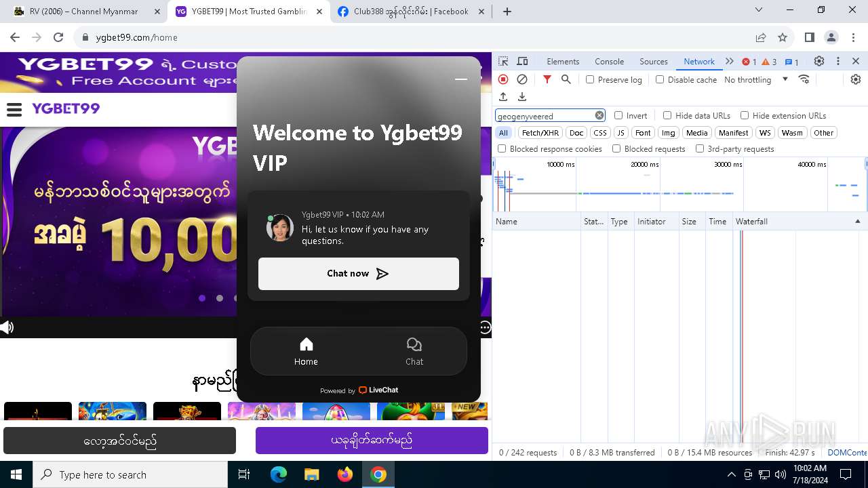This screenshot has width=868, height=488.
Task: Open the No throttling dropdown
Action: [x=756, y=79]
